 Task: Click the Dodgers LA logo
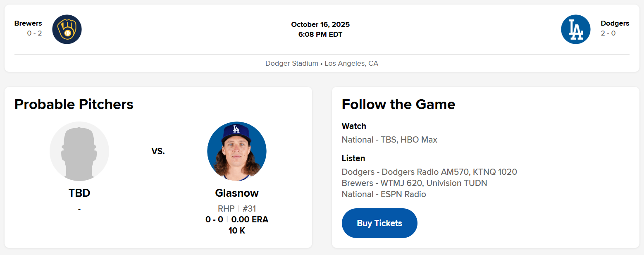575,29
